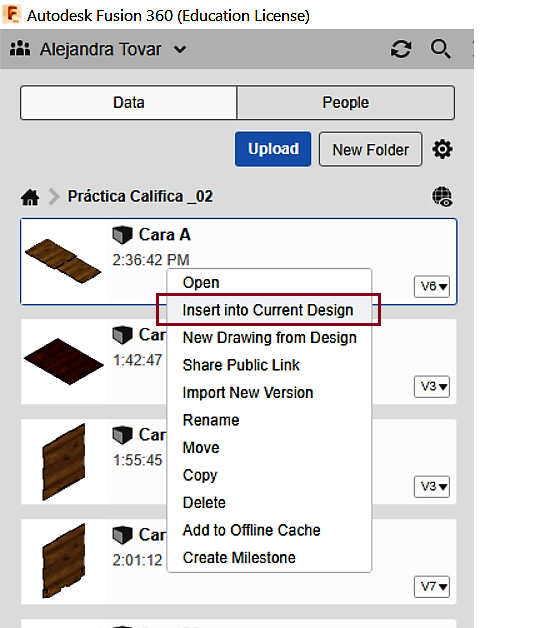This screenshot has height=628, width=548.
Task: Click the Upload button
Action: pos(273,149)
